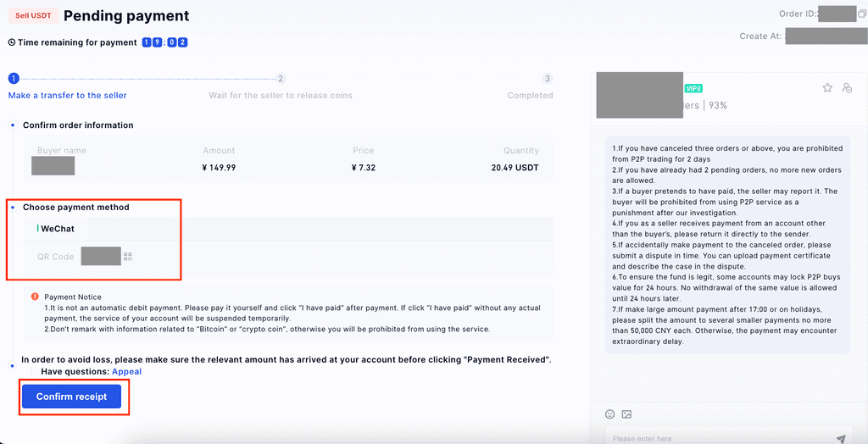Focus the "Please enter here" chat field

pos(712,438)
